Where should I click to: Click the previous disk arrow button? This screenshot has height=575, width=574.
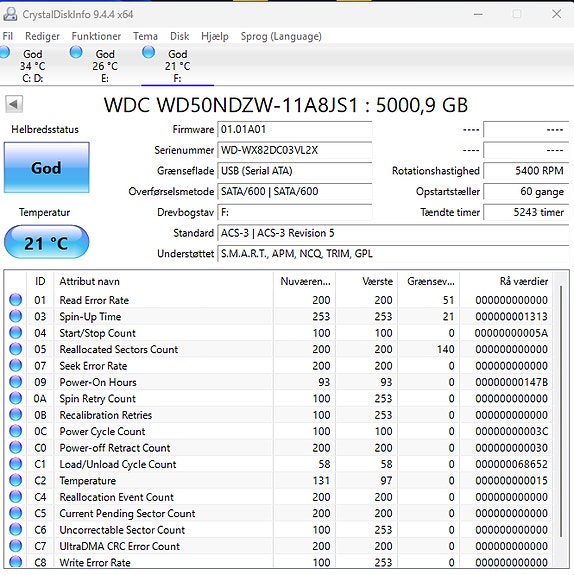(x=14, y=104)
